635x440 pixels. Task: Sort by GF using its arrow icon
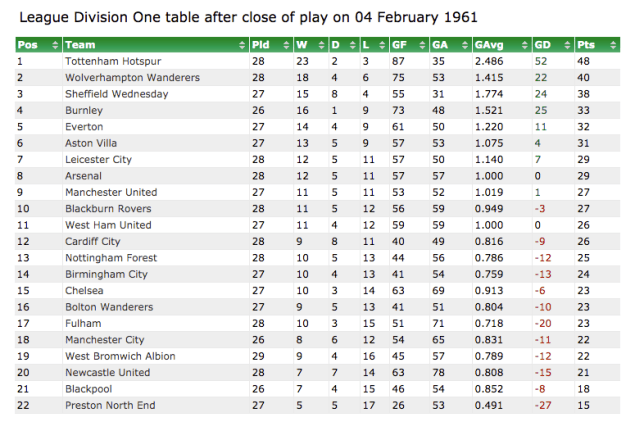click(x=421, y=45)
